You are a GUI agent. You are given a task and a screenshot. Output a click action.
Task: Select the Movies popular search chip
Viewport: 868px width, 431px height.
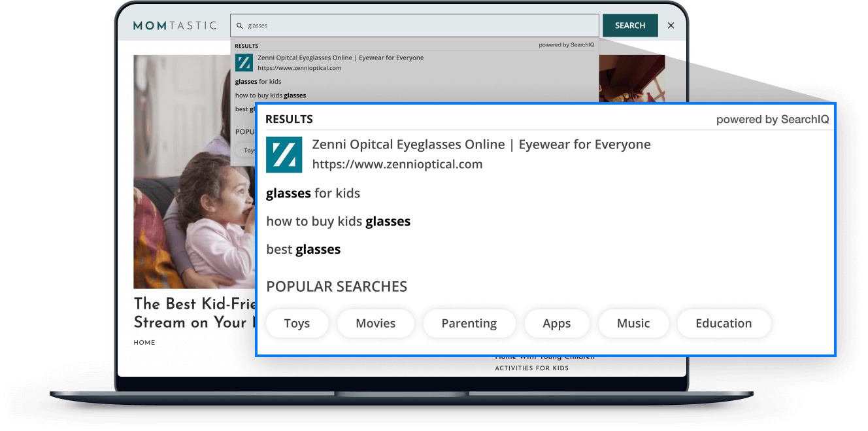pos(376,323)
